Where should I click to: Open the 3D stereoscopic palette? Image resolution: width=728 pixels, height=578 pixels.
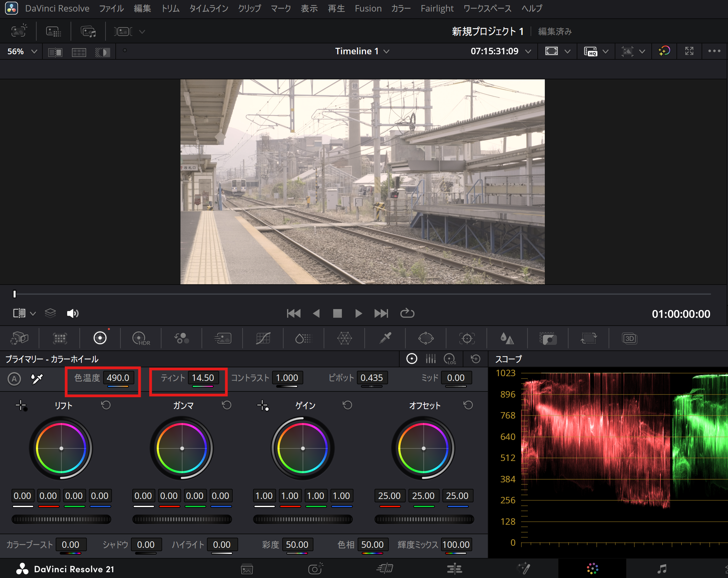point(630,339)
